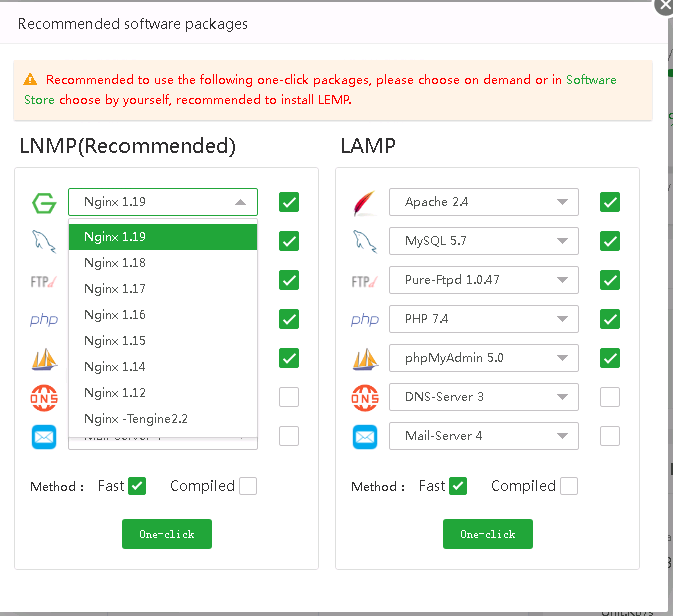Click the DNS icon in LAMP column

pos(365,398)
